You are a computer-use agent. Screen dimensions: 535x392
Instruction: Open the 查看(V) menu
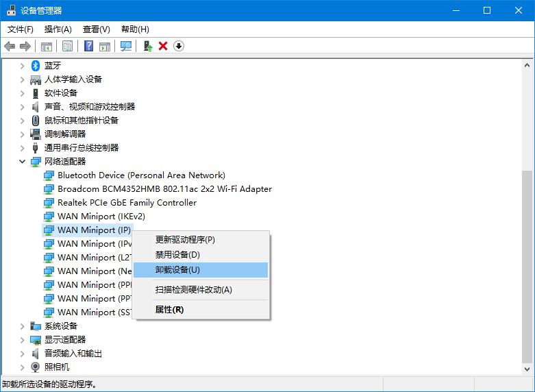pyautogui.click(x=97, y=29)
